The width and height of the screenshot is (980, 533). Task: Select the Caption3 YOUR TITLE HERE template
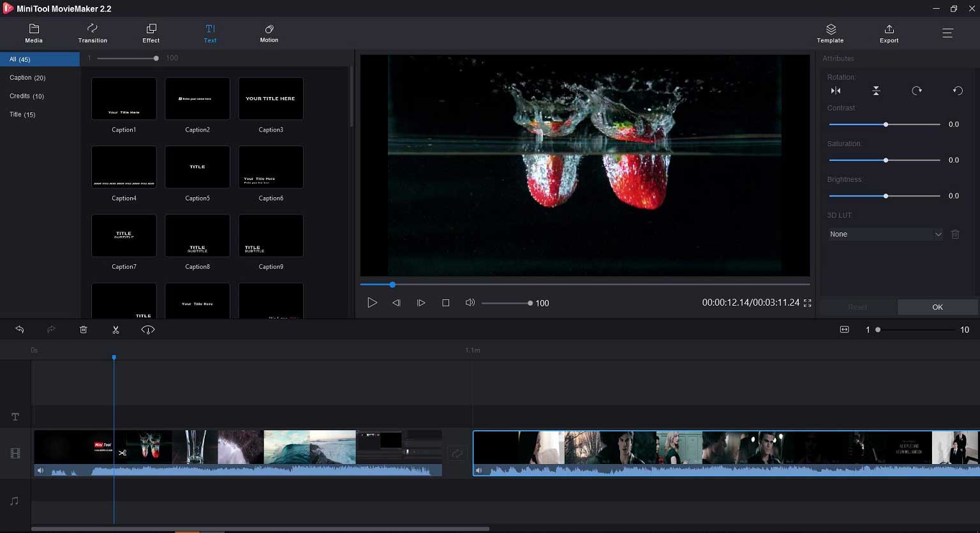(x=271, y=98)
